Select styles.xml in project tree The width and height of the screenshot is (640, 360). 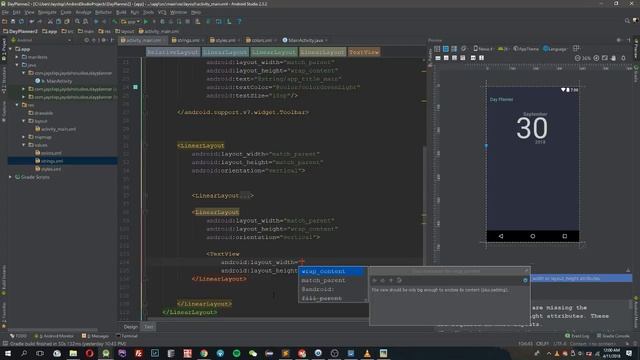coord(51,169)
